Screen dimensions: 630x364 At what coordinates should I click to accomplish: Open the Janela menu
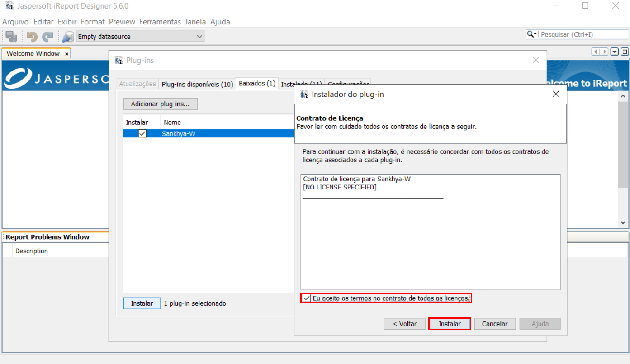[x=195, y=22]
